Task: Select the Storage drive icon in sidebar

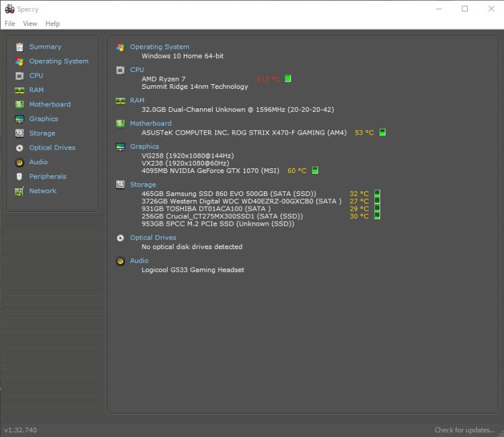Action: (20, 133)
